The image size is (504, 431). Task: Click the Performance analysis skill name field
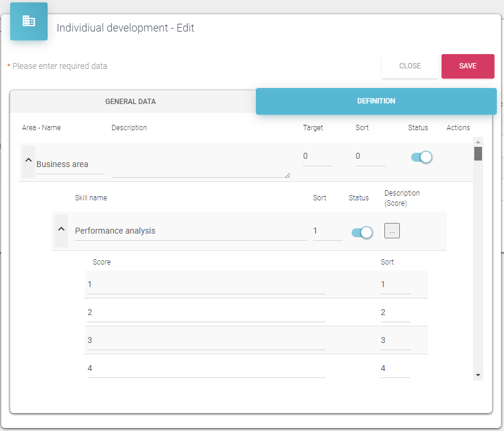190,231
